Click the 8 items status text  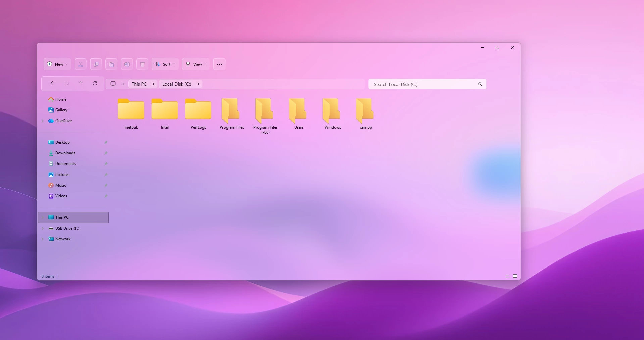click(x=48, y=276)
